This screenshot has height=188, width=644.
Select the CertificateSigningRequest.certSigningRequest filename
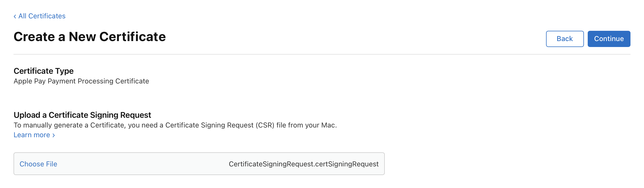click(x=303, y=164)
